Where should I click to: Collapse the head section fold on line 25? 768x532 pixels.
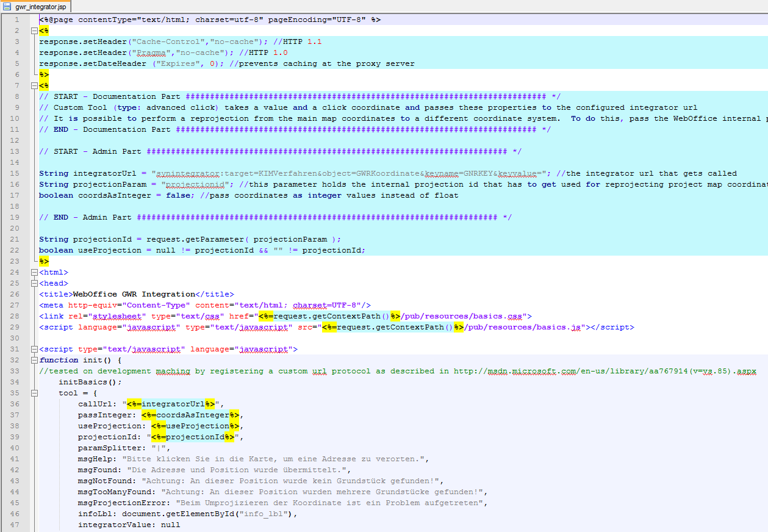point(35,283)
